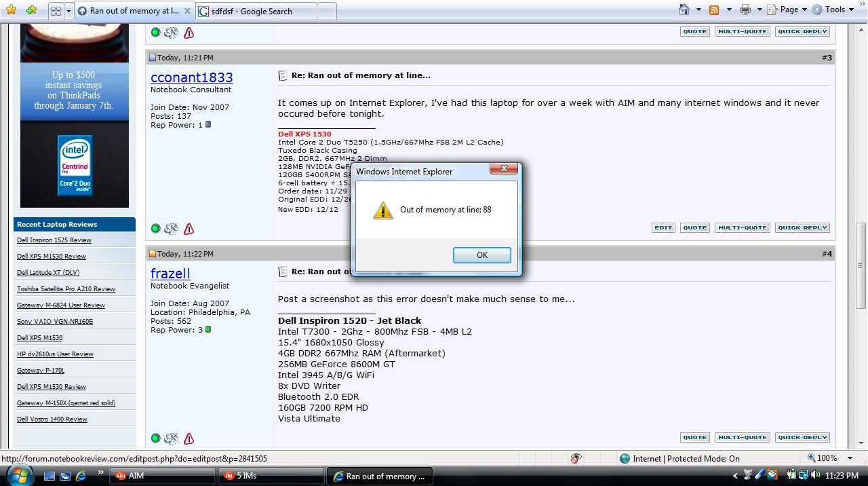Click the Intel Centrino ThinkPad ad
Screen dimensions: 868x486
75,115
